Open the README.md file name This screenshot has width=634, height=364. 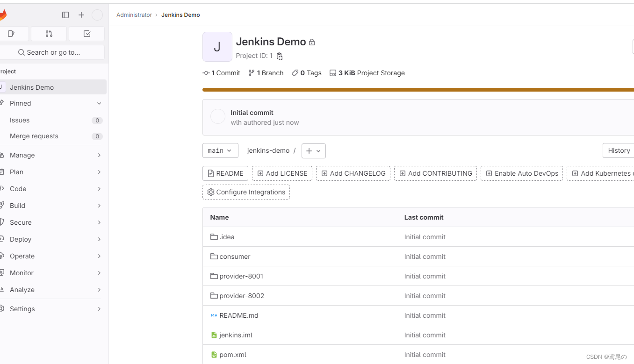pyautogui.click(x=239, y=315)
